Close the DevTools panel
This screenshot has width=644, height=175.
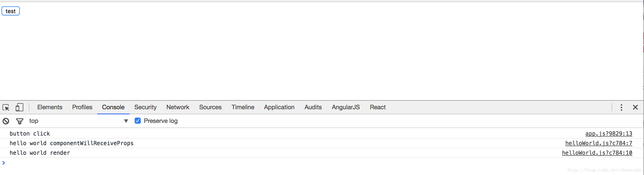635,107
